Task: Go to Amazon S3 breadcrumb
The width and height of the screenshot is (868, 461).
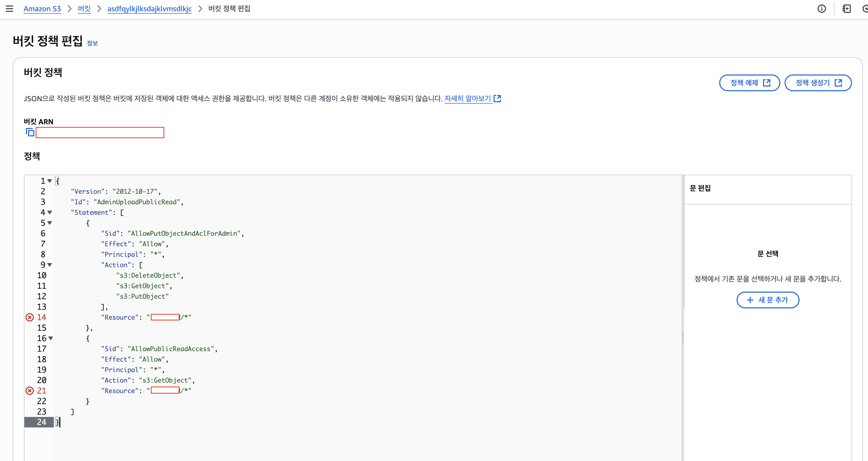Action: (x=42, y=9)
